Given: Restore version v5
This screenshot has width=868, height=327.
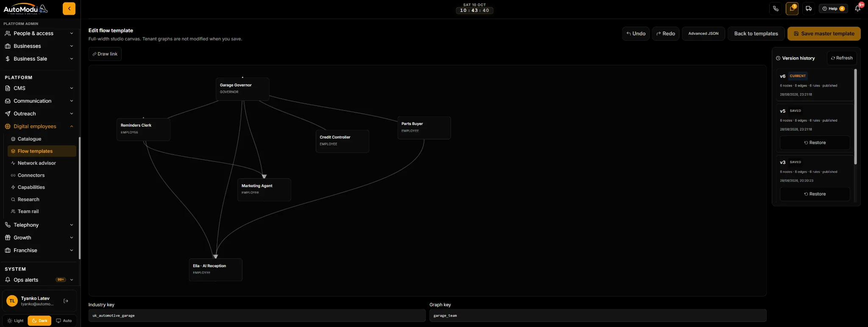Looking at the screenshot, I should pos(815,143).
